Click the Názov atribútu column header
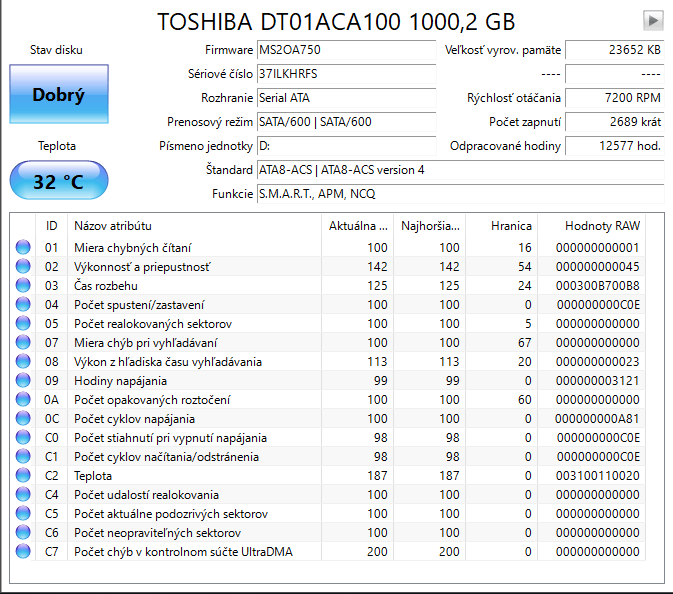The height and width of the screenshot is (594, 673). 194,226
